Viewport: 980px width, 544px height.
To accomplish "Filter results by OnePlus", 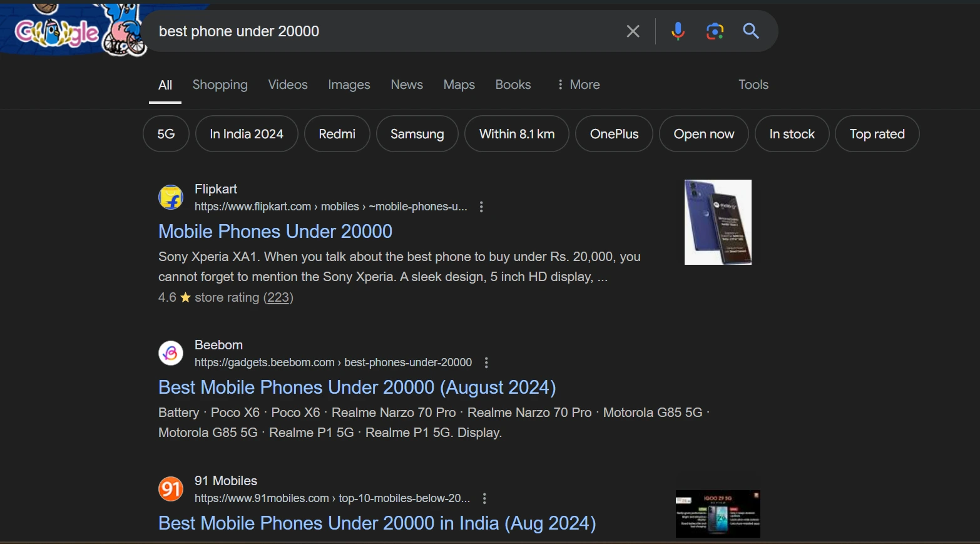I will click(x=615, y=134).
